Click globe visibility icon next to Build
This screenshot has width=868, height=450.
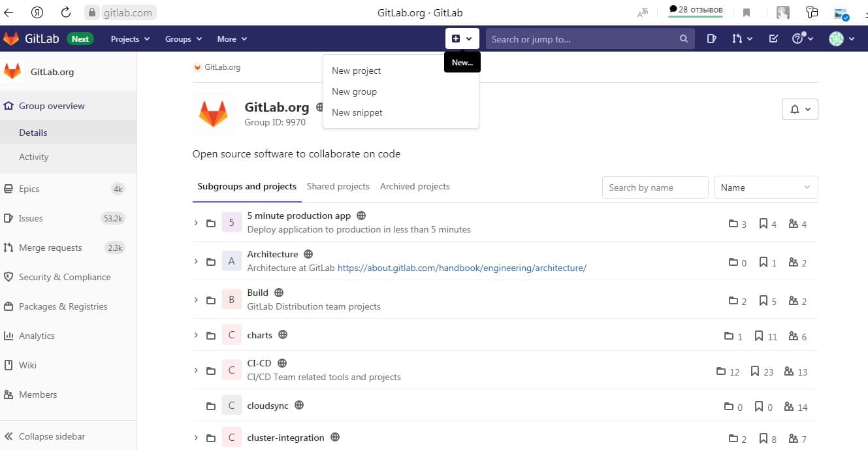279,293
